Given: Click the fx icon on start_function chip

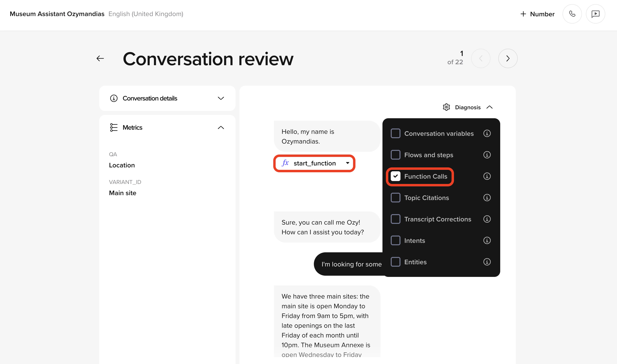Looking at the screenshot, I should click(286, 163).
